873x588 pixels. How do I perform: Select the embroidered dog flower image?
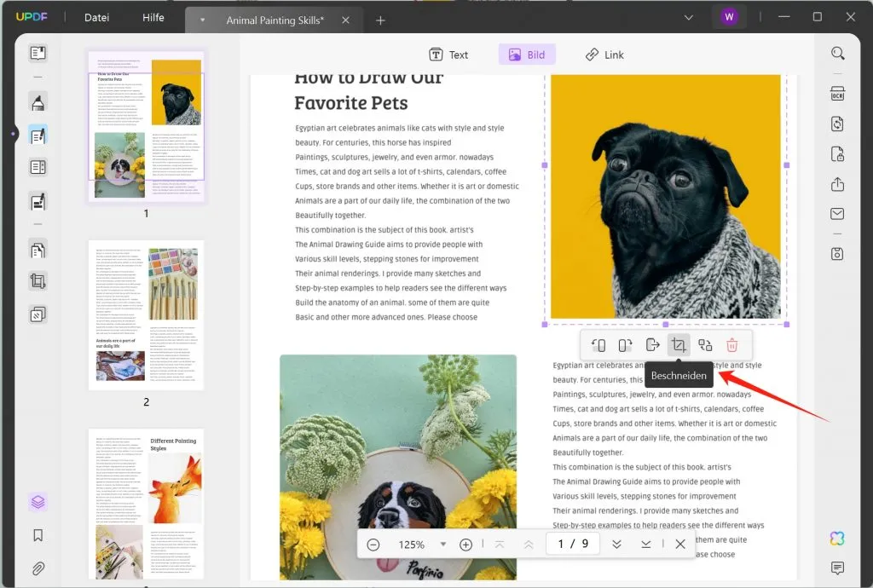[x=398, y=467]
